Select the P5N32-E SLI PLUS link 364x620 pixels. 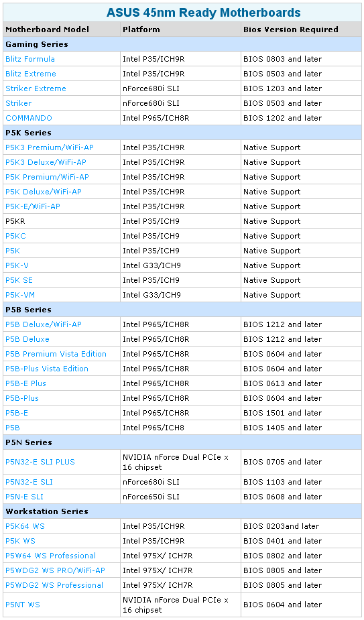point(40,462)
